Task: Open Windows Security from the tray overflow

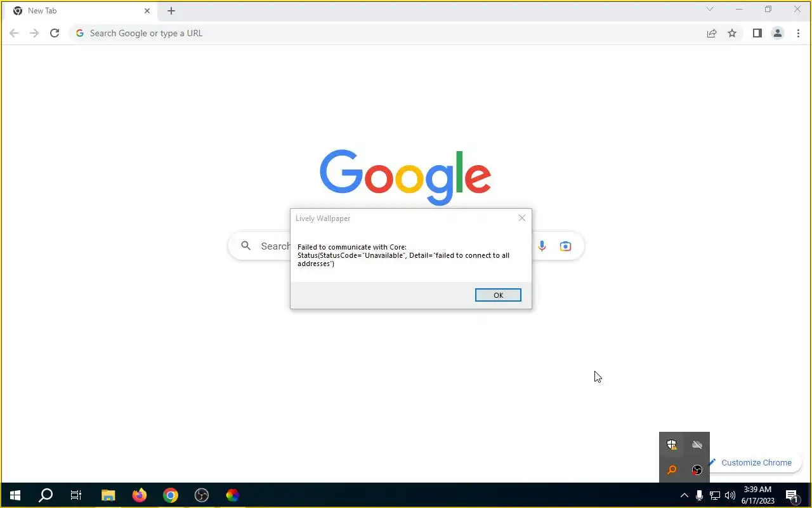Action: [x=672, y=444]
